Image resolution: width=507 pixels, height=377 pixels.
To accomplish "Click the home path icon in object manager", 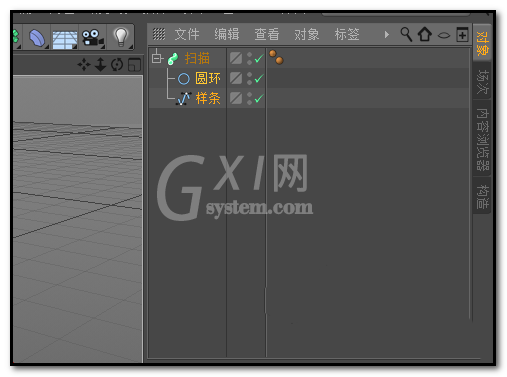I will pyautogui.click(x=425, y=34).
